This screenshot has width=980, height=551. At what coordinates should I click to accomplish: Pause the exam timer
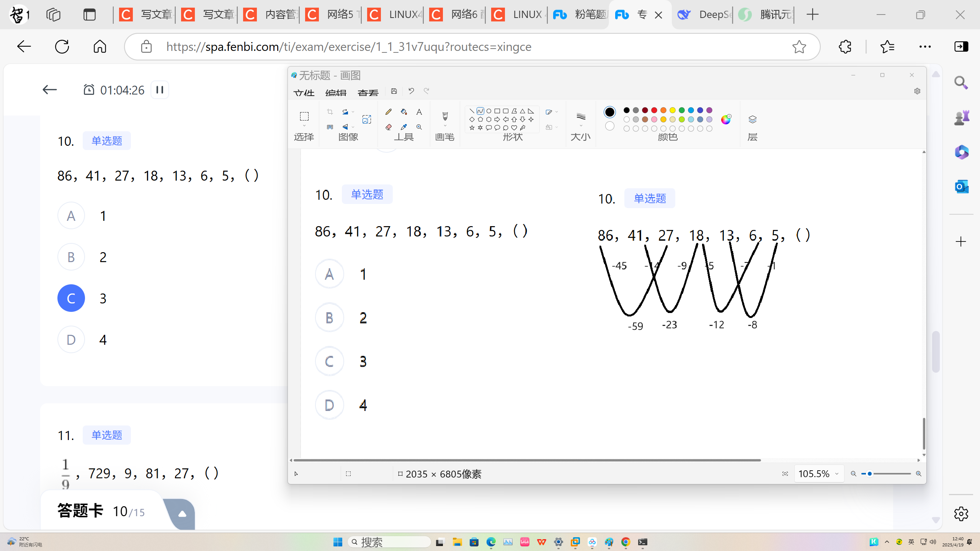coord(160,90)
